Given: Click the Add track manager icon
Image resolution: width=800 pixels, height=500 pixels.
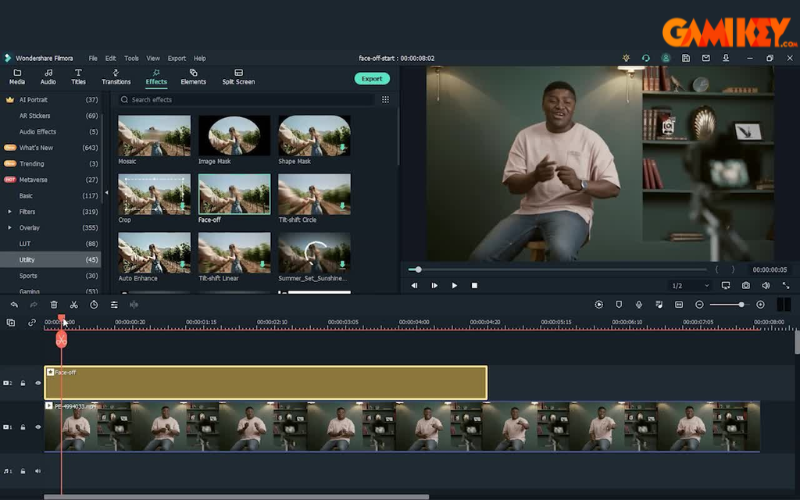Looking at the screenshot, I should coord(11,322).
